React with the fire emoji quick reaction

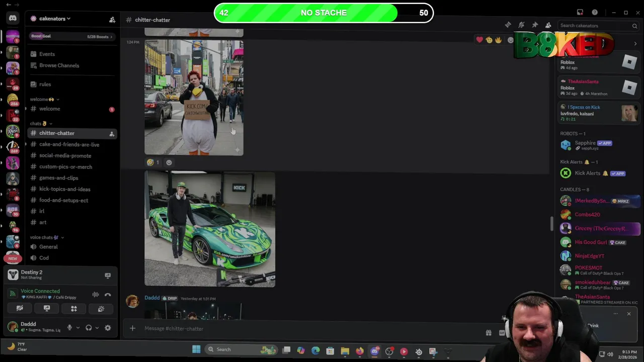click(x=498, y=40)
